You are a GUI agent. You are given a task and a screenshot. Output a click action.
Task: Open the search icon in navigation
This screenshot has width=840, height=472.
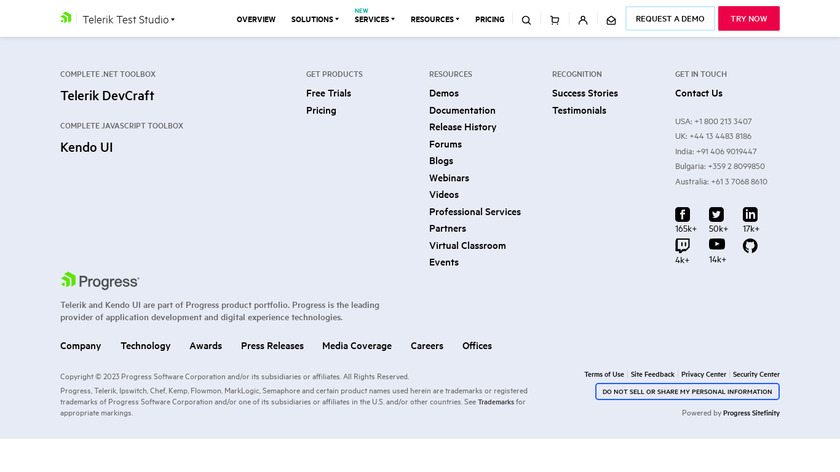[x=526, y=20]
